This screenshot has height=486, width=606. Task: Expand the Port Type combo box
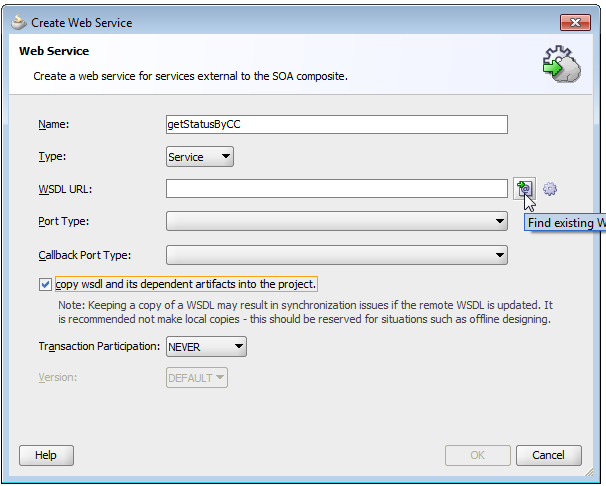coord(337,222)
